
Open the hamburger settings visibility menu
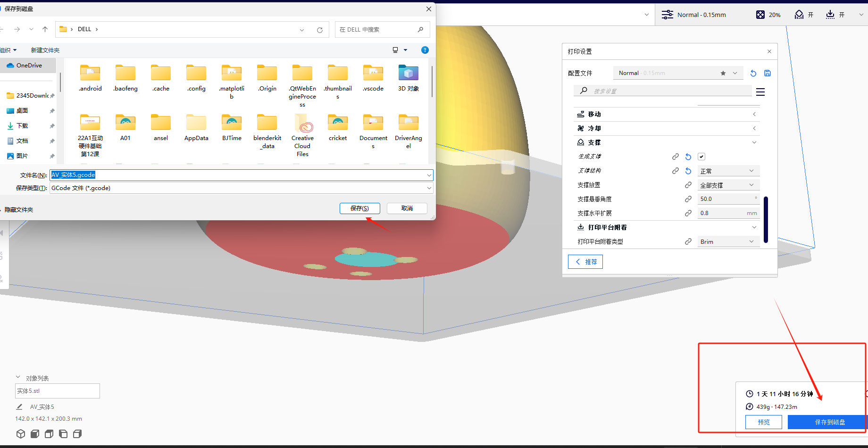pos(760,92)
